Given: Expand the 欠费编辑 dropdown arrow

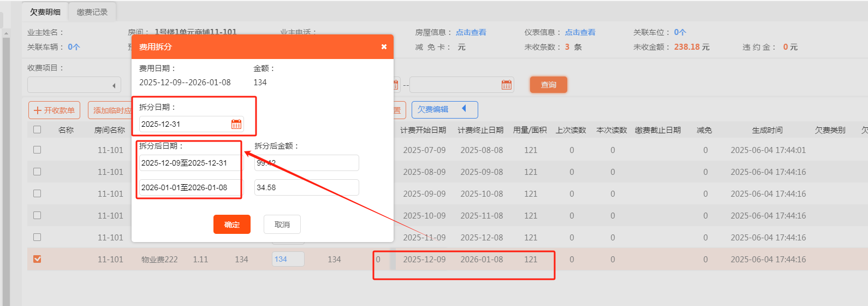Looking at the screenshot, I should (x=464, y=109).
